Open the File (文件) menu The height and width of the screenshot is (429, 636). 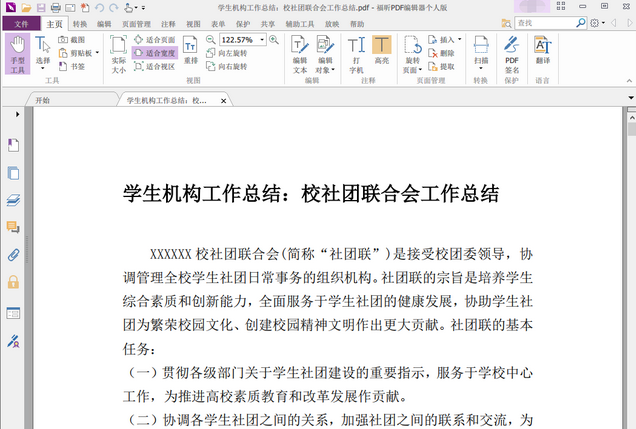click(21, 24)
